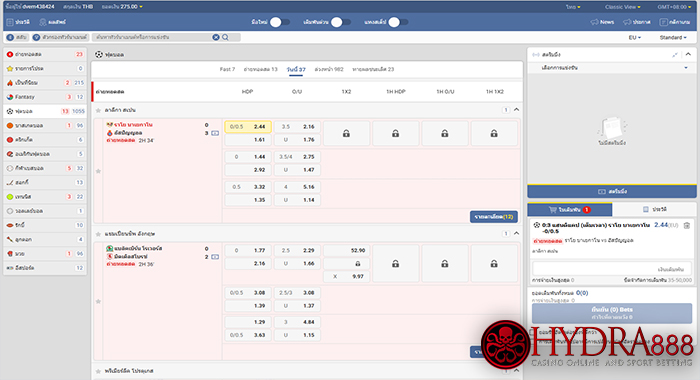Screen dimensions: 700x380
Task: Click the locked 1H 1X2 cell, second match
Action: pos(494,263)
